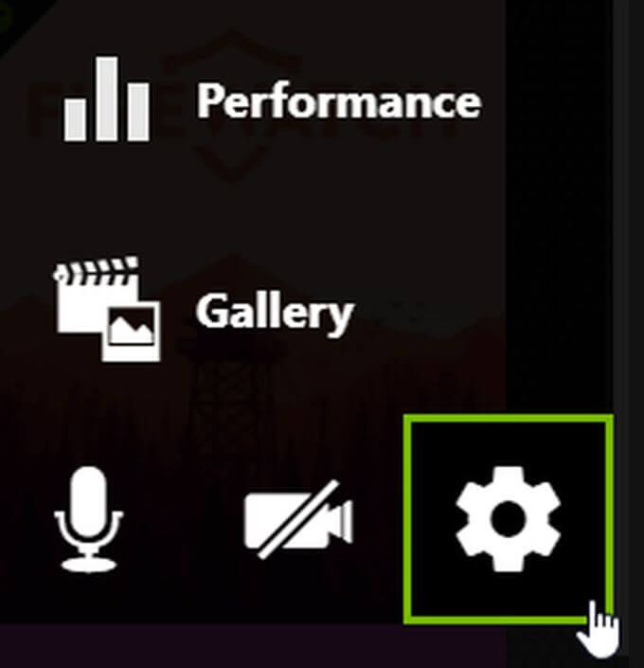Click the center hole of the gear icon
This screenshot has height=668, width=644.
[509, 519]
